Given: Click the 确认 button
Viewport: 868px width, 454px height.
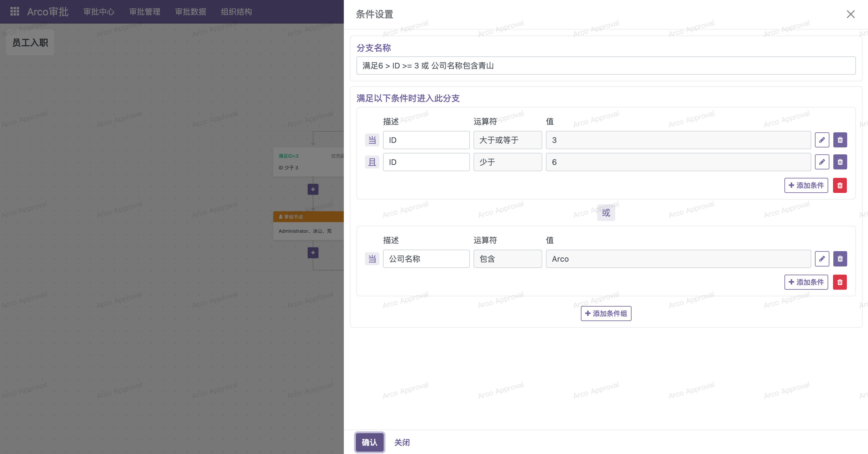Looking at the screenshot, I should click(369, 442).
